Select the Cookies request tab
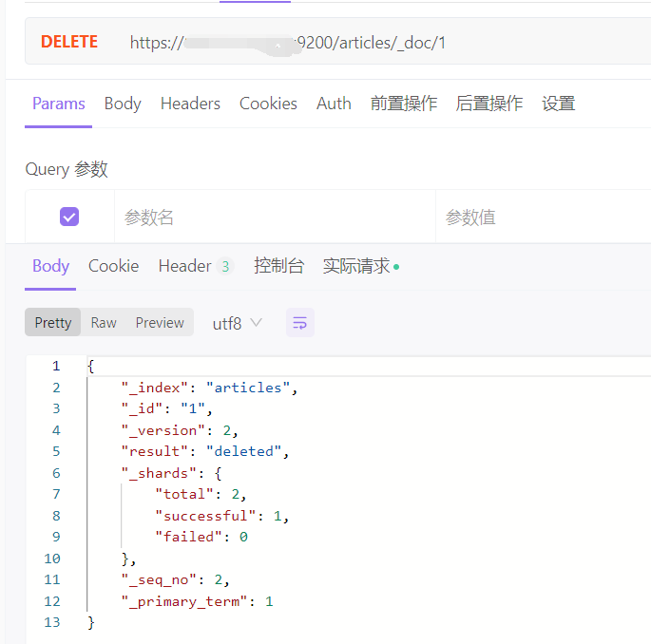The height and width of the screenshot is (644, 651). [x=268, y=104]
